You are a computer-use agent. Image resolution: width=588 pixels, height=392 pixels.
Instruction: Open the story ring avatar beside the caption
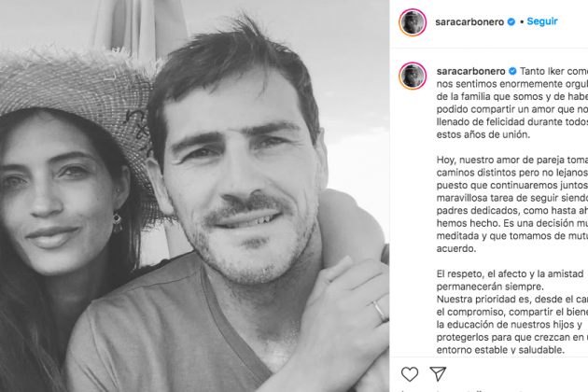tap(413, 77)
